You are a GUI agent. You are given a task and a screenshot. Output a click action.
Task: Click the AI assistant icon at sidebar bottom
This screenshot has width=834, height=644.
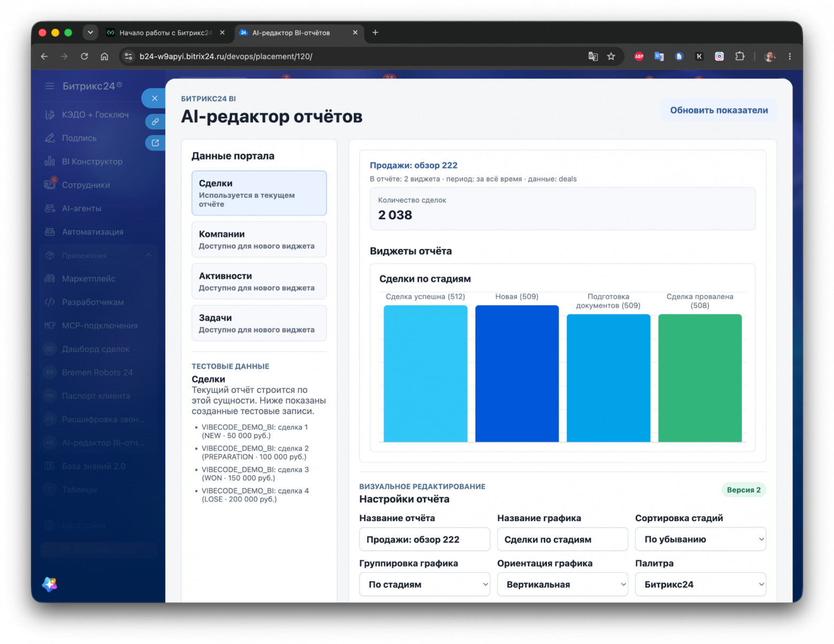[x=50, y=584]
